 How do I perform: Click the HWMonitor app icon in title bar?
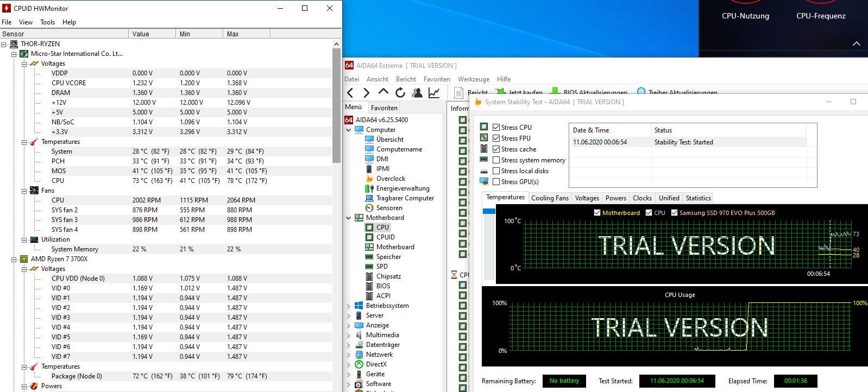point(7,8)
